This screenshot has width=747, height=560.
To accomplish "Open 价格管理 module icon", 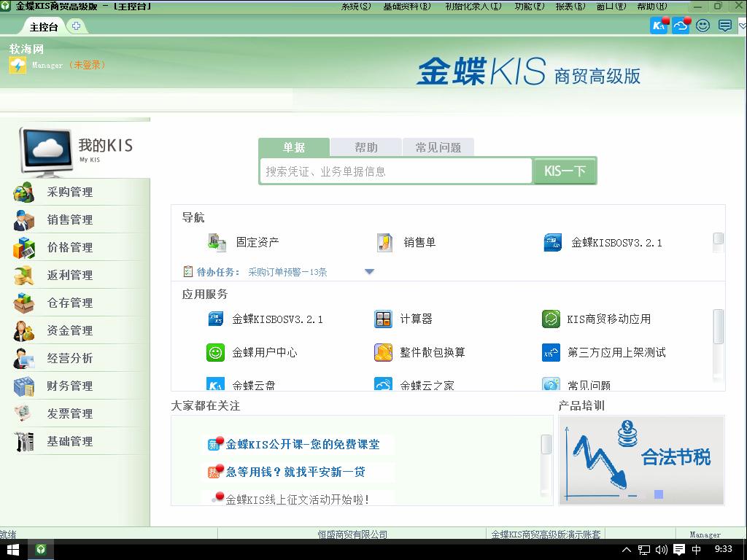I will point(24,248).
